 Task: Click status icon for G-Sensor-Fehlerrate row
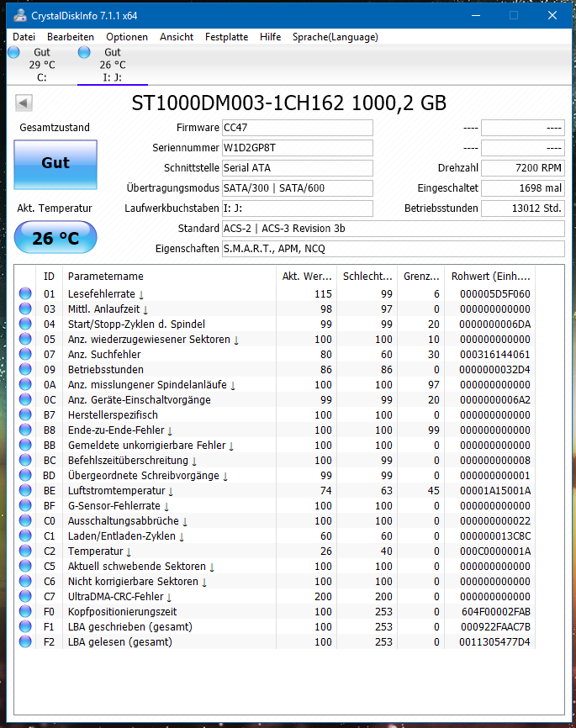(x=25, y=505)
